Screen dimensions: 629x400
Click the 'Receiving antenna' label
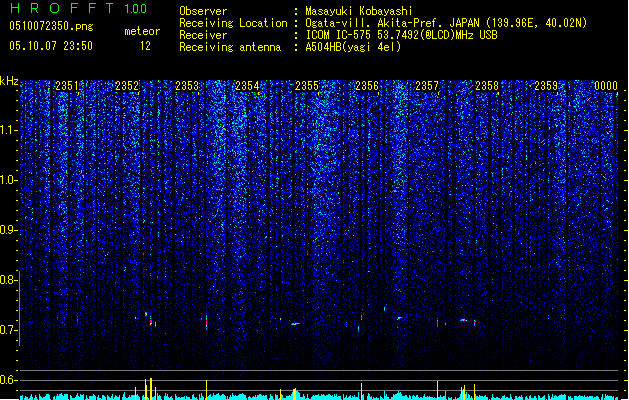[x=230, y=47]
